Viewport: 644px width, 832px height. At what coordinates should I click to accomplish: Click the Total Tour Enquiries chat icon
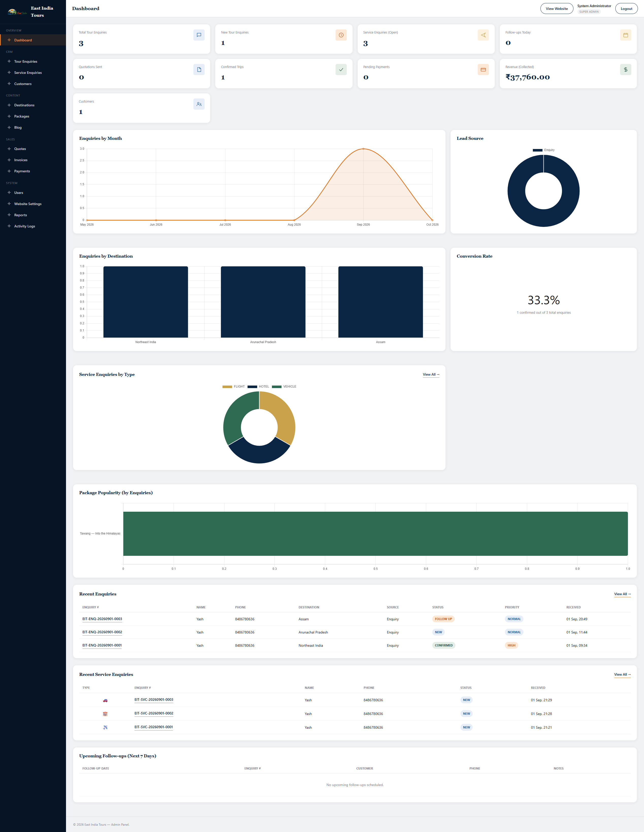[x=199, y=35]
